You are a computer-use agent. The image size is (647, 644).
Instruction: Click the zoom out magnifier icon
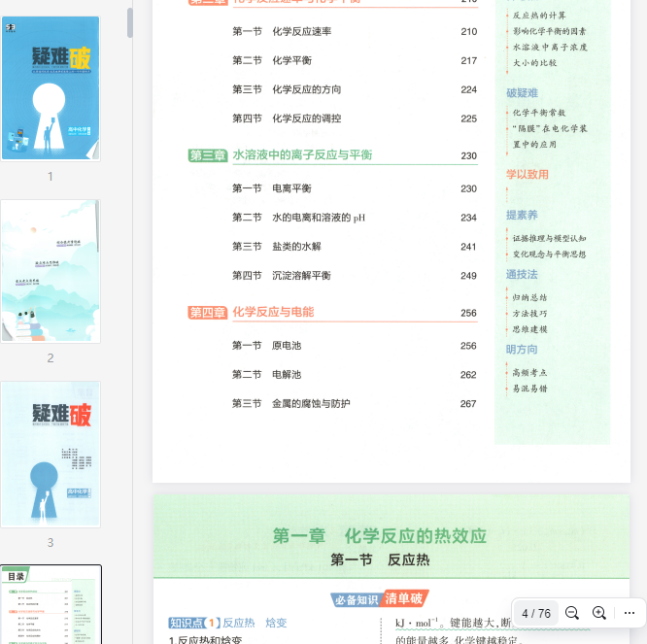[572, 613]
